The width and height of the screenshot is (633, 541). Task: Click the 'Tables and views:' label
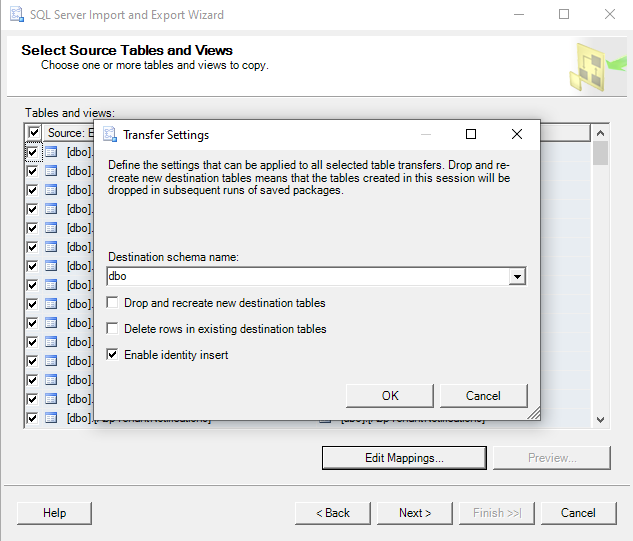click(70, 113)
